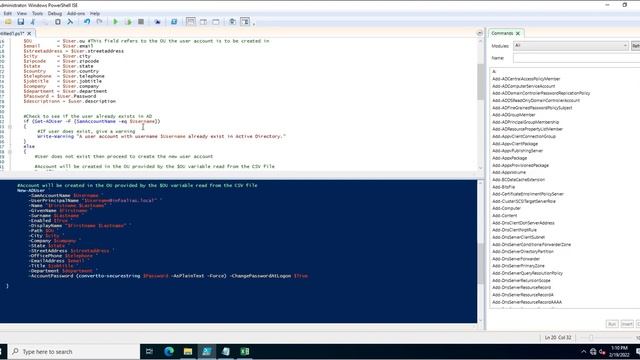Stop the operation with the square icon
This screenshot has height=360, width=640.
(141, 22)
